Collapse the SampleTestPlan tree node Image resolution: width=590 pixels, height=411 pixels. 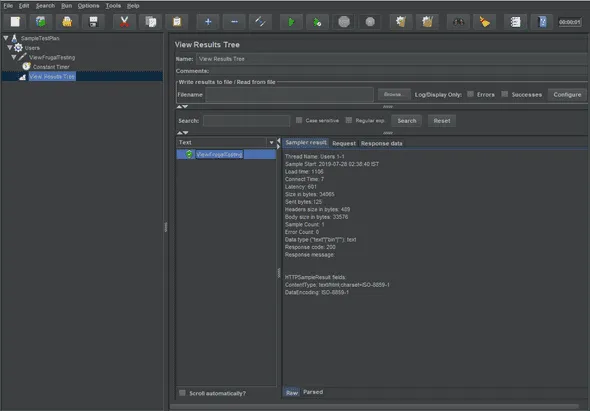point(6,38)
